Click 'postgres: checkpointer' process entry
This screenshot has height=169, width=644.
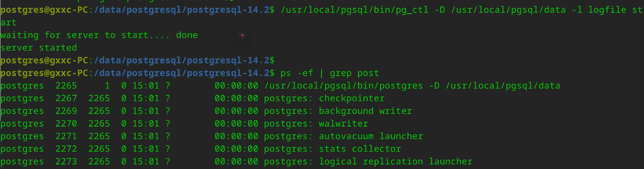click(324, 98)
